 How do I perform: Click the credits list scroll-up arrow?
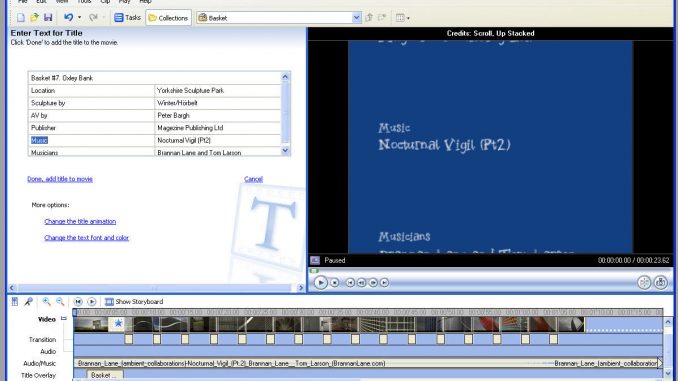click(x=285, y=77)
